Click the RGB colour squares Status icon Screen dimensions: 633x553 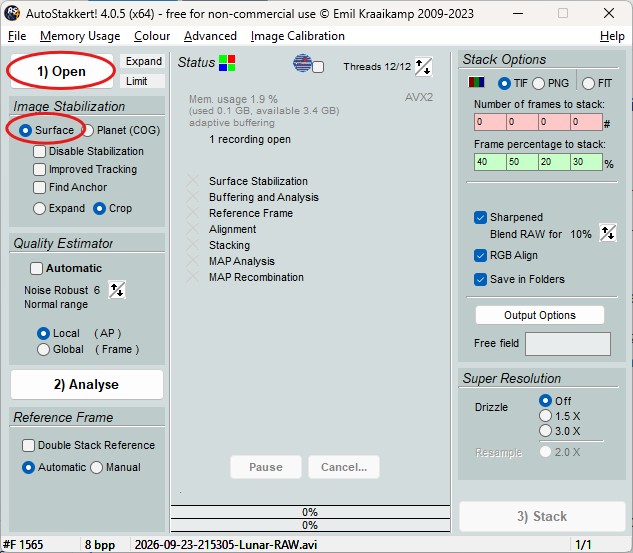pos(227,63)
